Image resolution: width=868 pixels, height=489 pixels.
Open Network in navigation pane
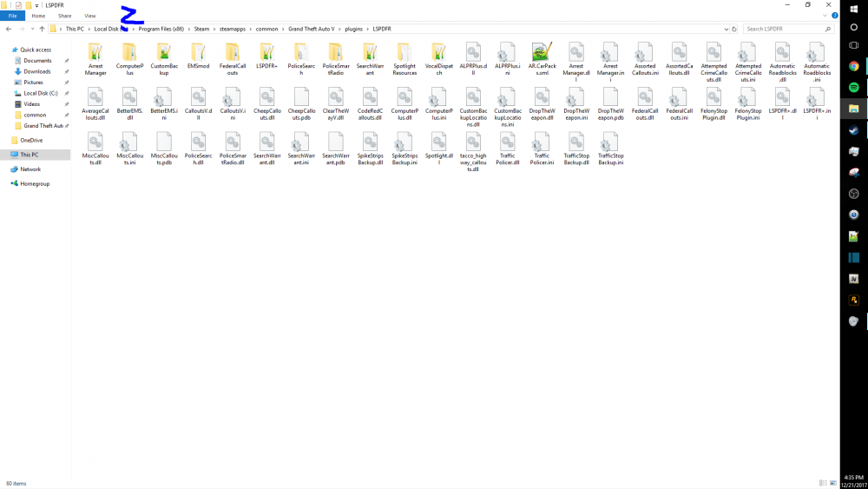tap(30, 169)
